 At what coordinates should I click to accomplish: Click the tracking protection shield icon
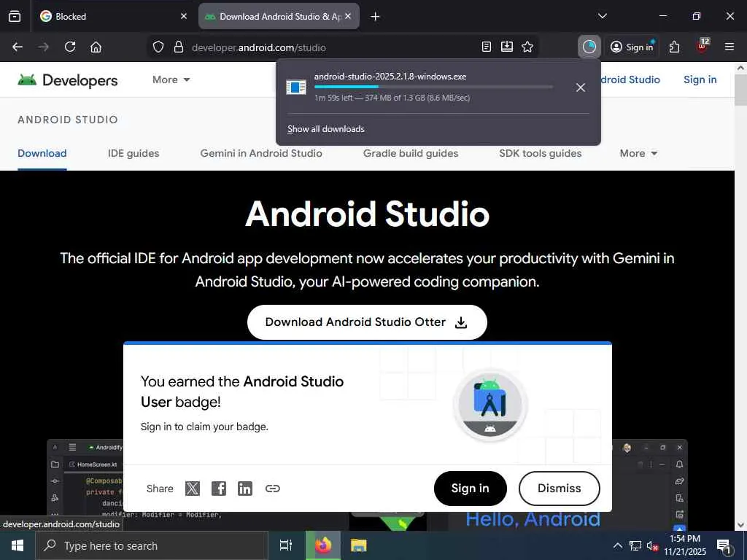pos(158,47)
